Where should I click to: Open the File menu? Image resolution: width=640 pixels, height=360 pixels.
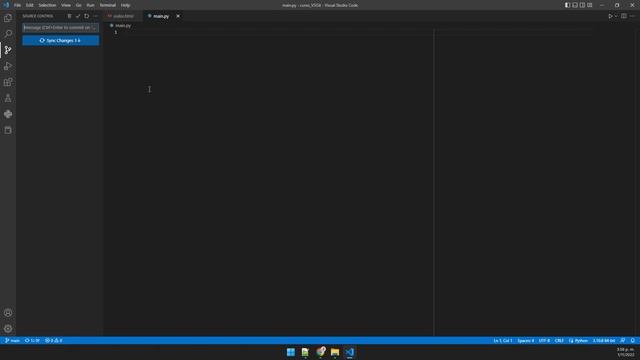18,5
